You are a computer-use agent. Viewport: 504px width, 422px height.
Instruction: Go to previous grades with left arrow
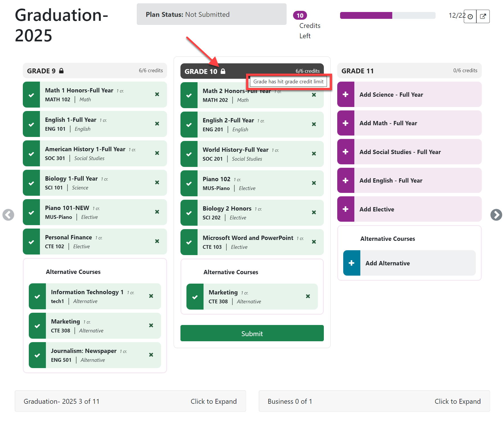8,215
